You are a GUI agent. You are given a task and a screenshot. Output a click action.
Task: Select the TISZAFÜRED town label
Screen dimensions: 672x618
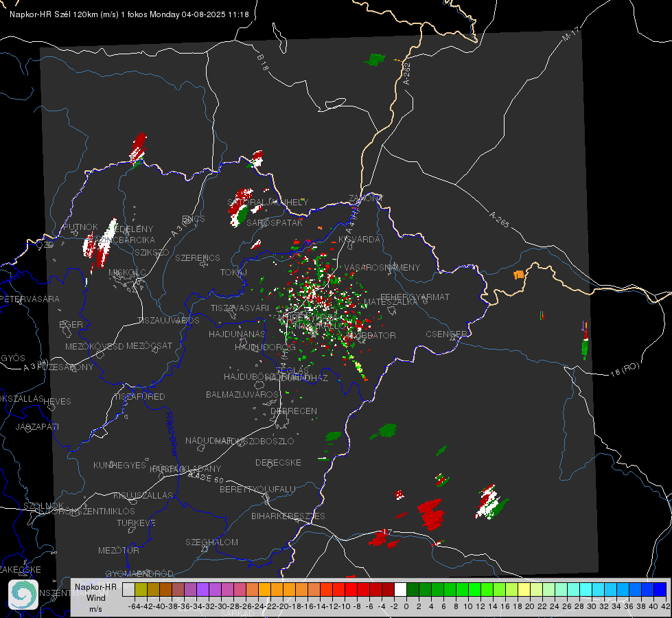click(x=139, y=396)
